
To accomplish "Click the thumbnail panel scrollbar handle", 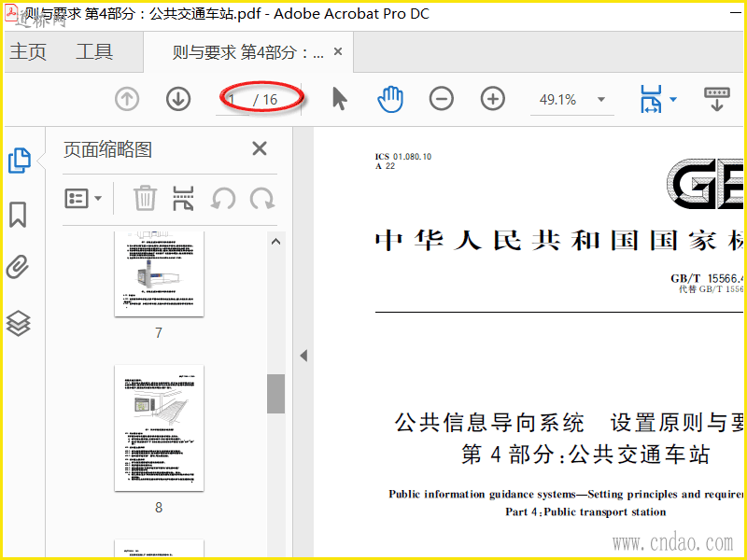I will (x=275, y=394).
